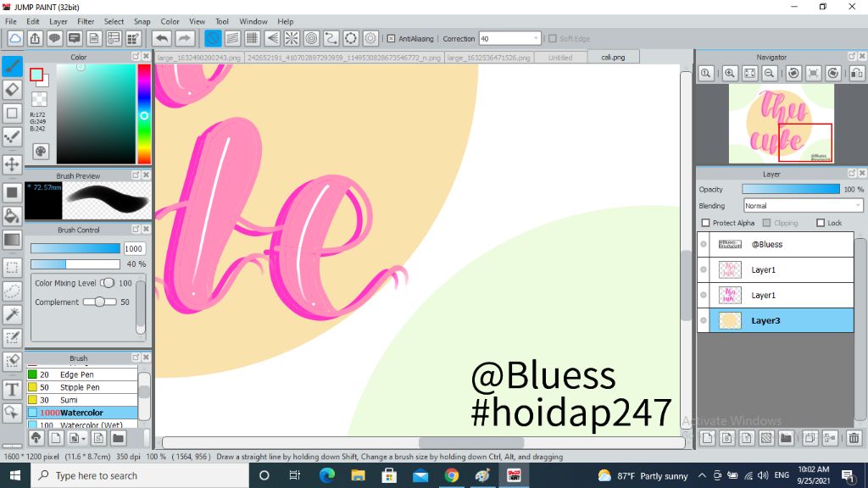The image size is (868, 488).
Task: Select the Stipple Pen brush
Action: 82,387
